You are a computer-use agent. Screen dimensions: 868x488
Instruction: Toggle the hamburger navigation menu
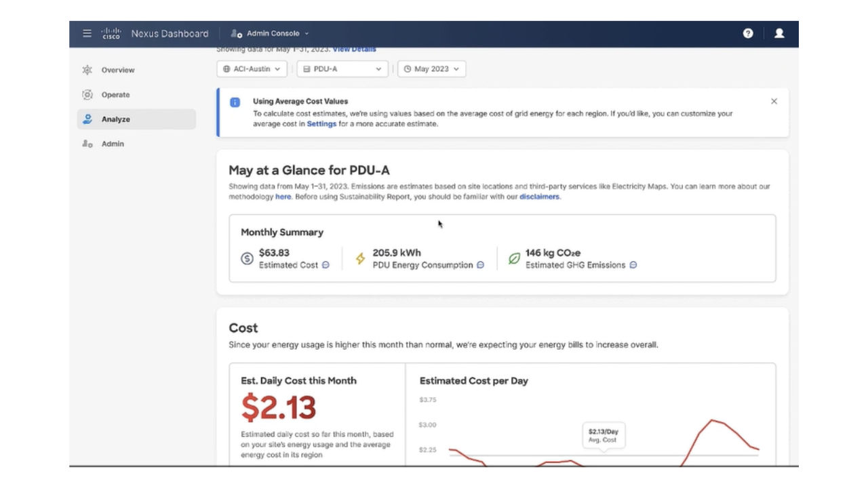point(87,33)
